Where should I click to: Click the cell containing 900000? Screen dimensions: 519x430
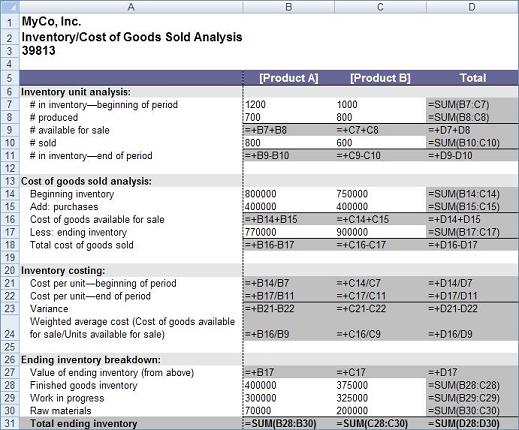click(x=380, y=232)
